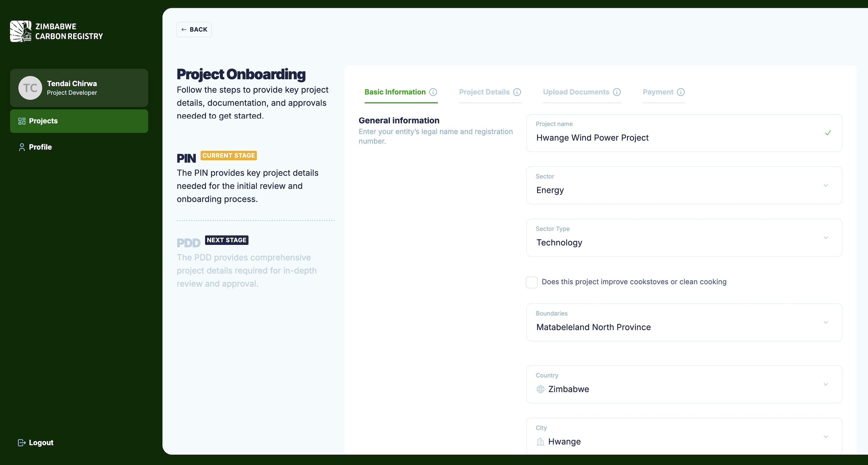Click the Project name input field

[x=684, y=133]
